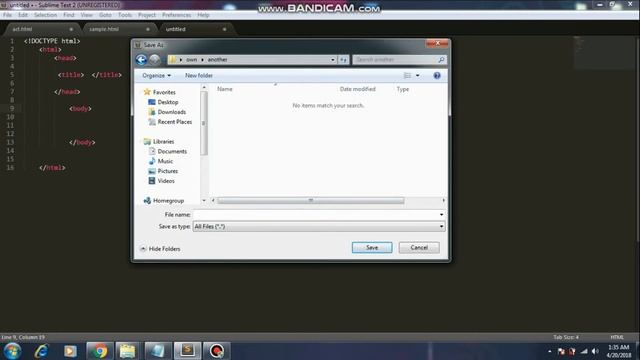The height and width of the screenshot is (360, 640).
Task: Open the Help menu in Sublime Text
Action: tap(203, 15)
